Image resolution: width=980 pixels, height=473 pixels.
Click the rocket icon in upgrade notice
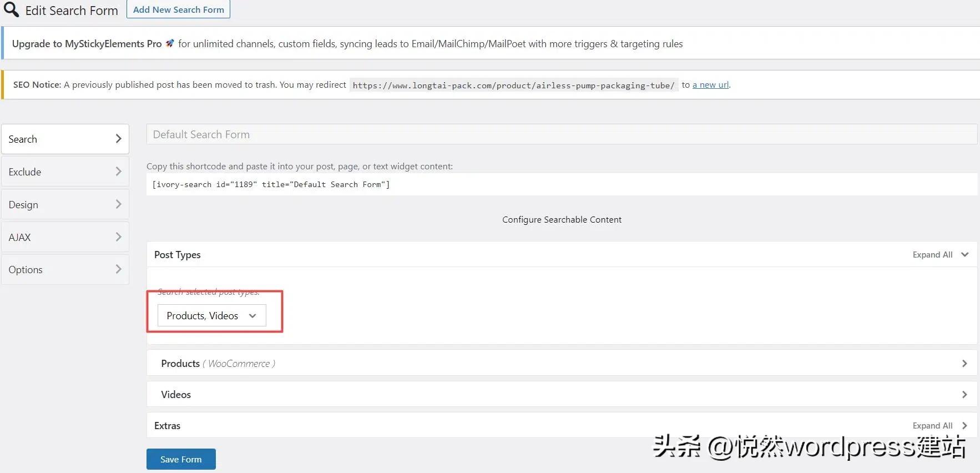(x=170, y=43)
